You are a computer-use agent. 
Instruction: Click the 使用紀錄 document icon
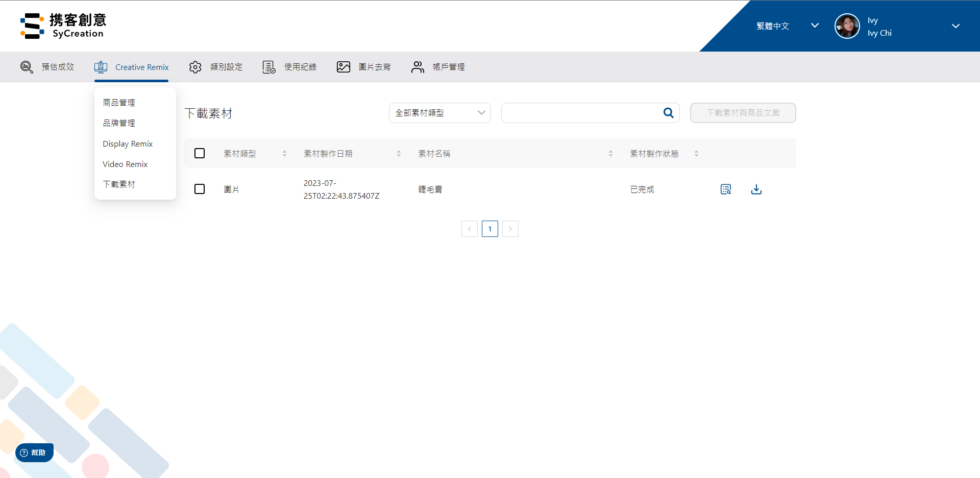(x=269, y=67)
